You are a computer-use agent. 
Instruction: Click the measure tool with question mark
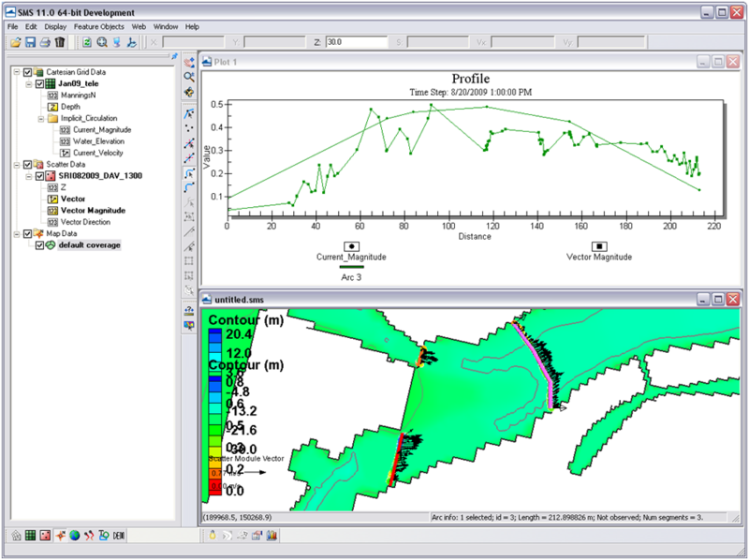coord(189,311)
